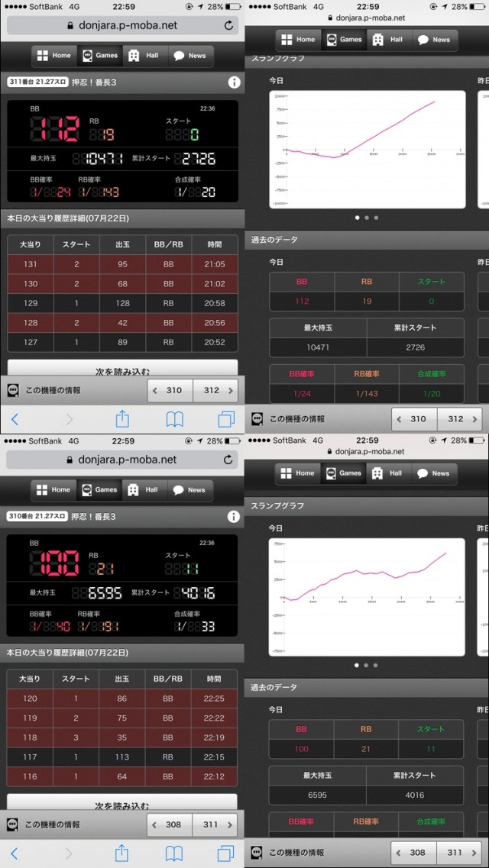The image size is (489, 868).
Task: Tap info icon beside 押忍！番長3 on machine 310
Action: pyautogui.click(x=234, y=517)
